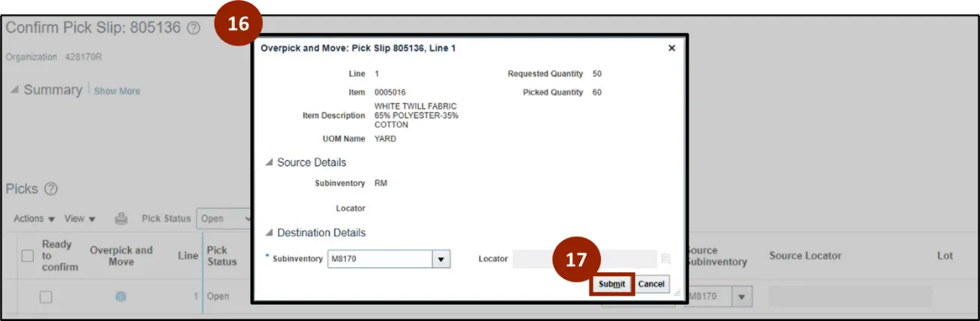Image resolution: width=980 pixels, height=321 pixels.
Task: Click the Pick Status column header
Action: (222, 256)
